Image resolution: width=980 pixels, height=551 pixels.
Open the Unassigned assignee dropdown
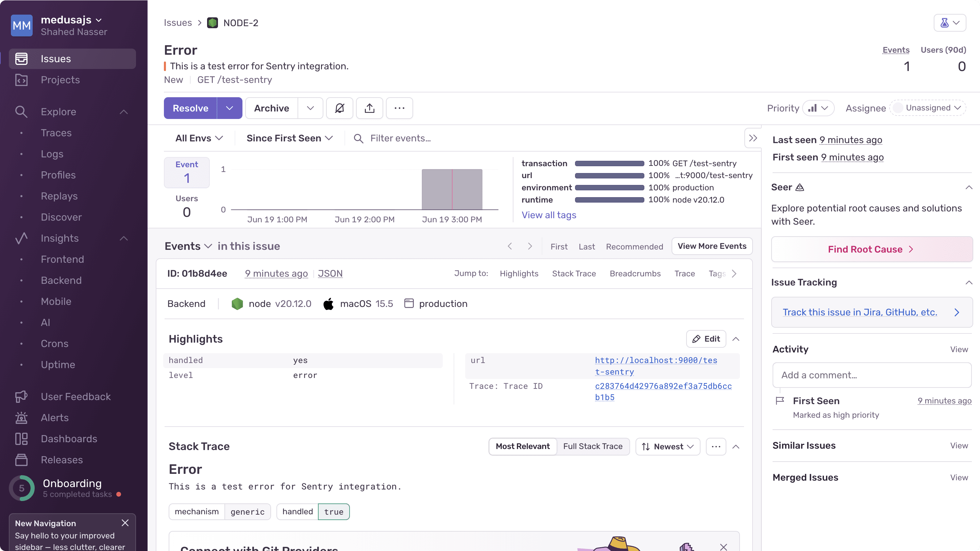[x=928, y=108]
